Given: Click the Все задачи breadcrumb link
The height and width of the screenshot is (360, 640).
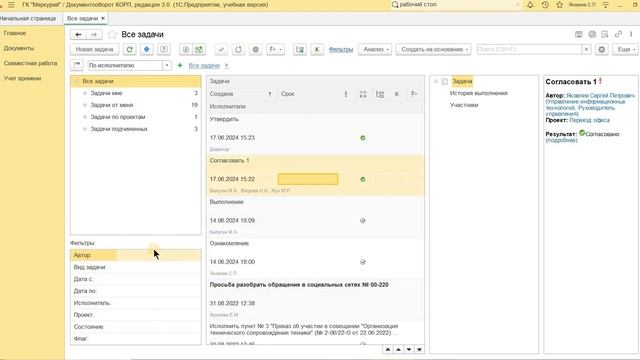Looking at the screenshot, I should coord(204,65).
